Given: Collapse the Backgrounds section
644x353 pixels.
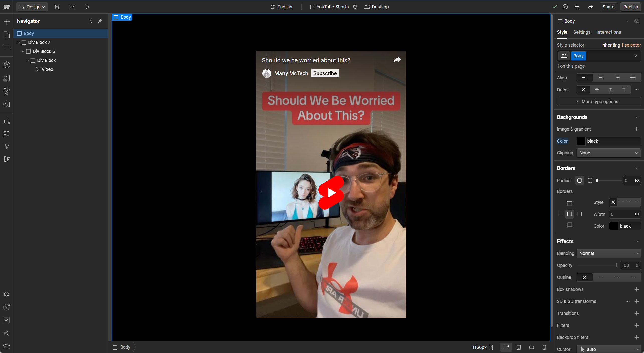Looking at the screenshot, I should pyautogui.click(x=637, y=117).
